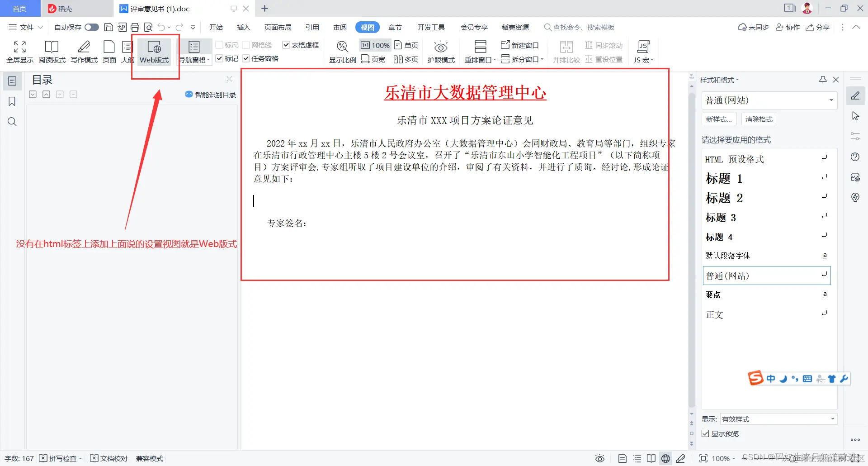Click the 分享 share button
Image resolution: width=868 pixels, height=466 pixels.
(818, 27)
